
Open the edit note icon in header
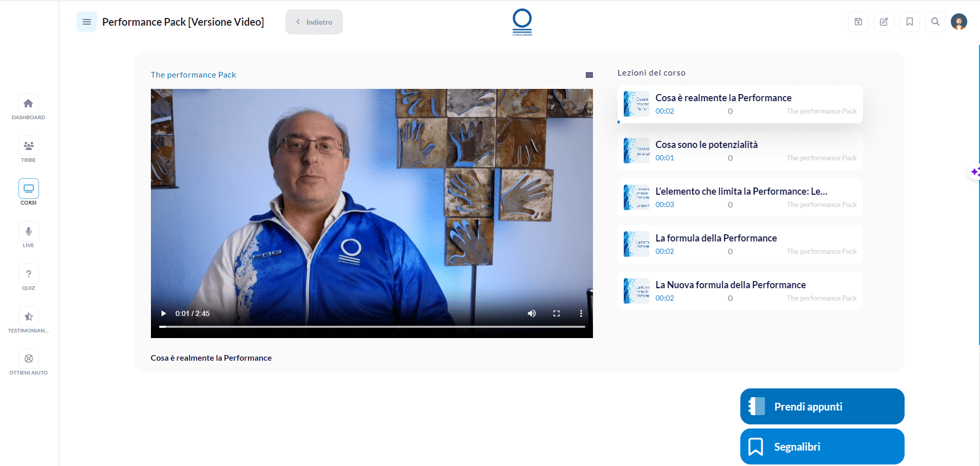tap(883, 22)
